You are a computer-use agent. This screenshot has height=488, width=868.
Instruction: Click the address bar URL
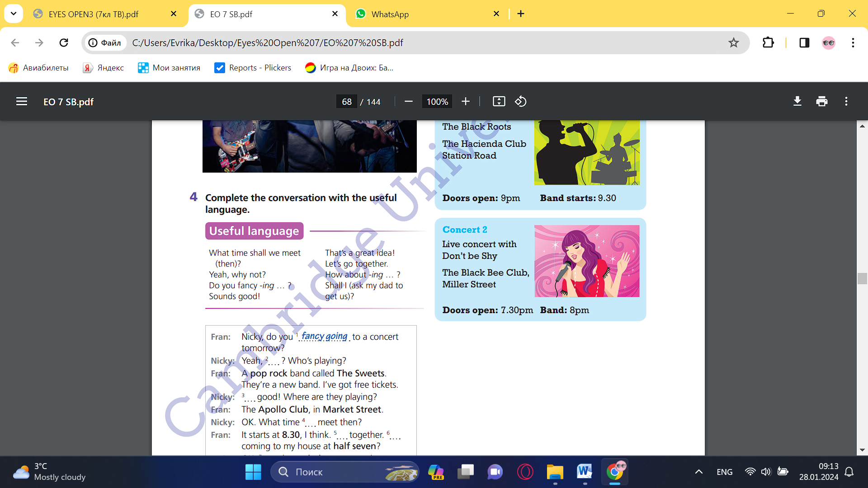(268, 42)
